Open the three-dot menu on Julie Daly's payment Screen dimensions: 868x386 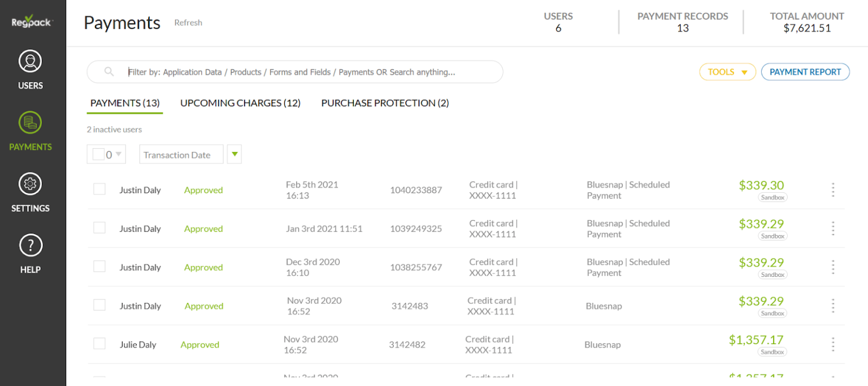pos(833,344)
